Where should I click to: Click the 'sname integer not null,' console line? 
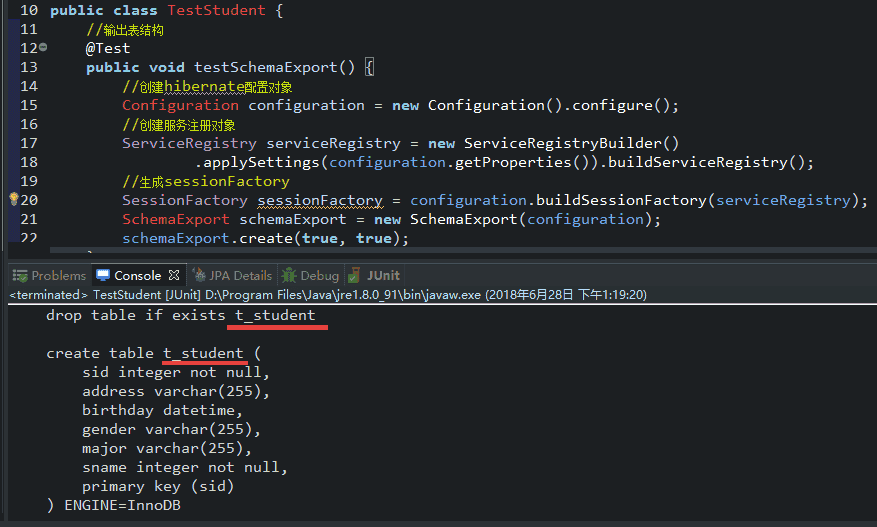point(185,468)
